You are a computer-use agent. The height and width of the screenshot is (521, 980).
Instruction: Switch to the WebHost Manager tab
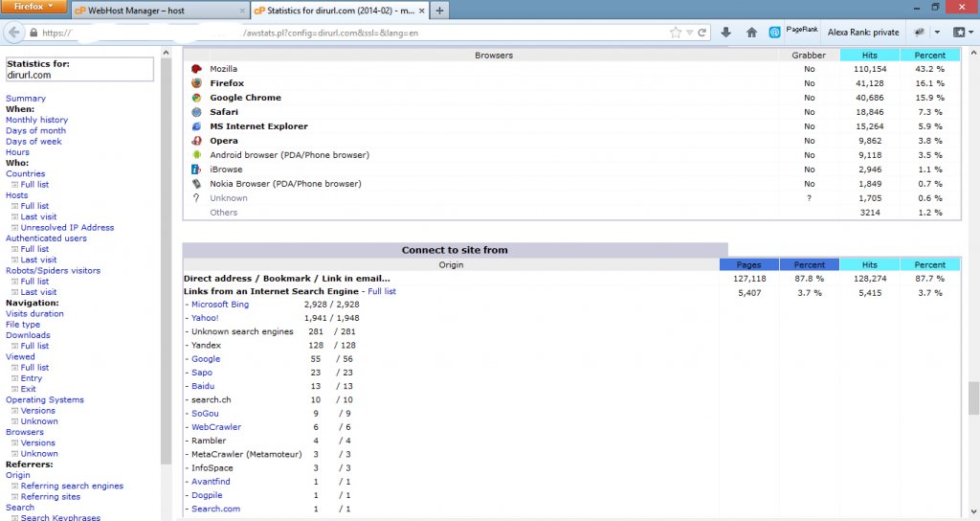pos(160,11)
